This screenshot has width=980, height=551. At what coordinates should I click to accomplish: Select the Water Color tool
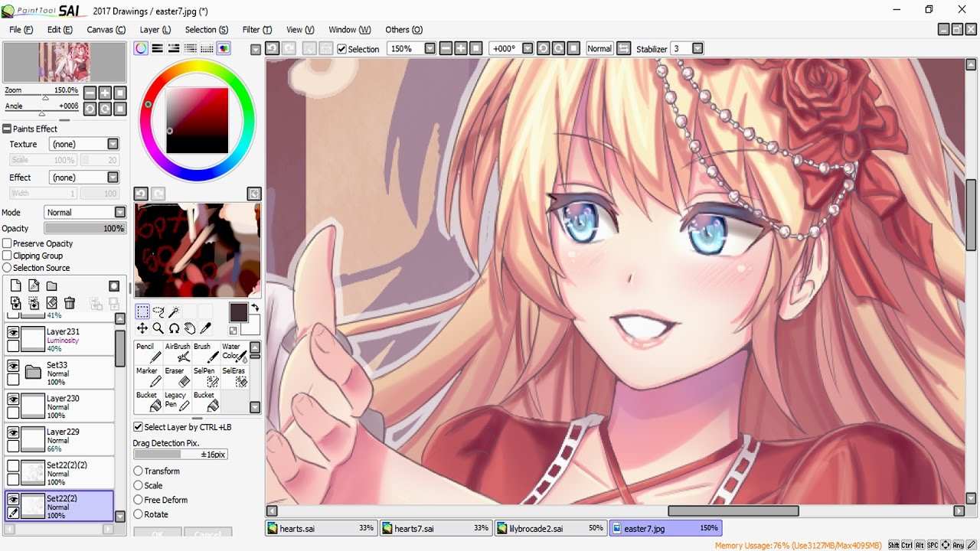point(234,353)
